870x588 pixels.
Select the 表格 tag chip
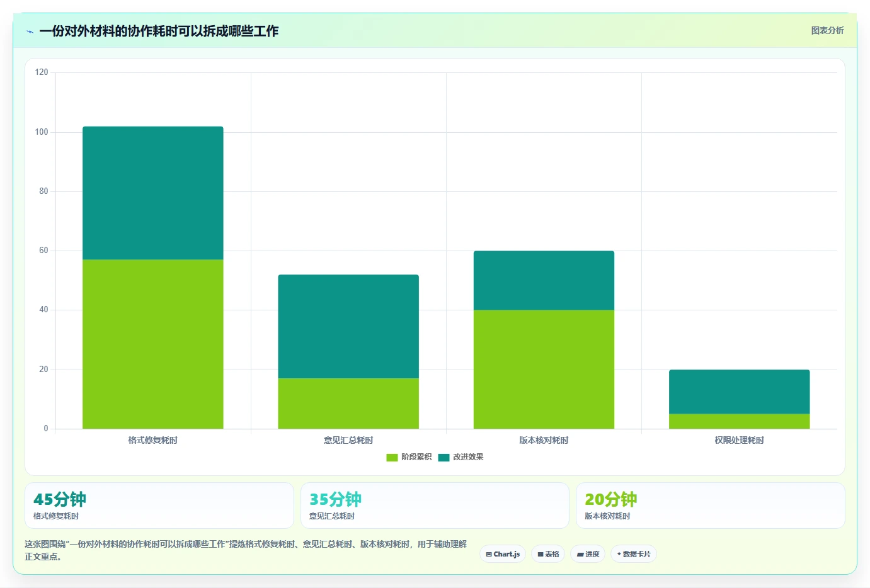(x=548, y=554)
